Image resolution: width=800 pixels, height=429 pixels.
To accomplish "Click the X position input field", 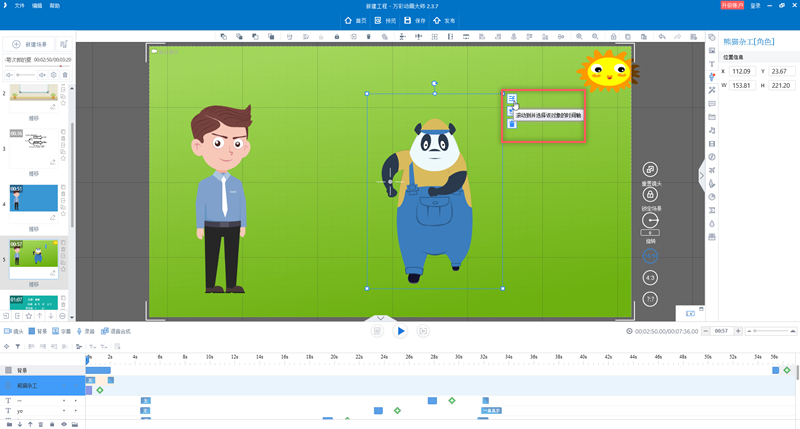I will pos(743,71).
